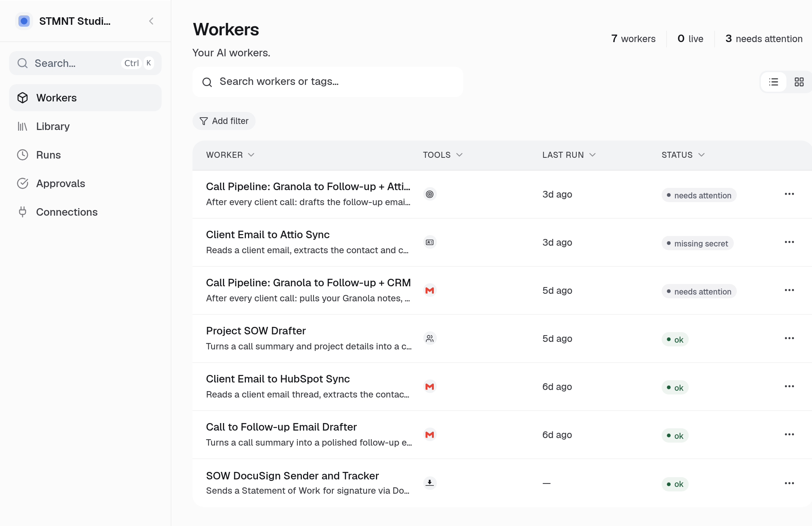This screenshot has height=526, width=812.
Task: Click 5d ago last run for Project SOW Drafter
Action: 557,339
